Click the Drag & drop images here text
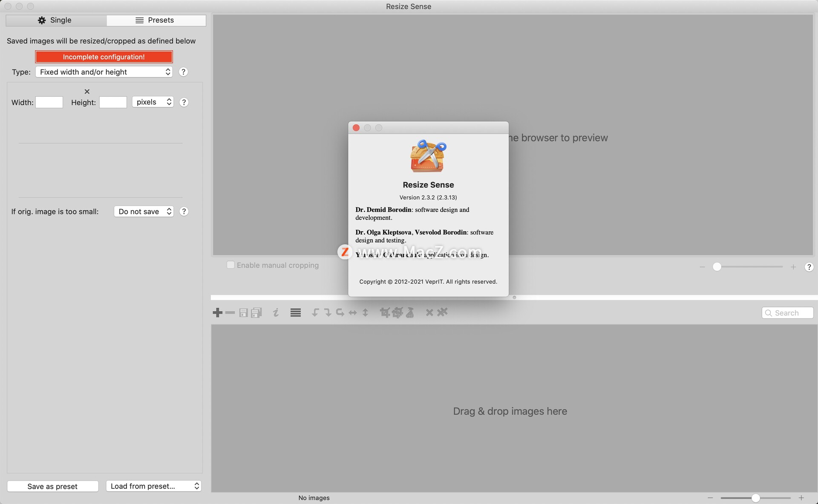This screenshot has width=818, height=504. 510,411
